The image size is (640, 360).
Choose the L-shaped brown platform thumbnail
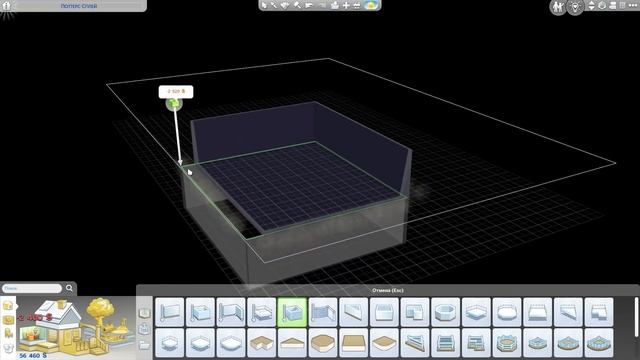(262, 343)
